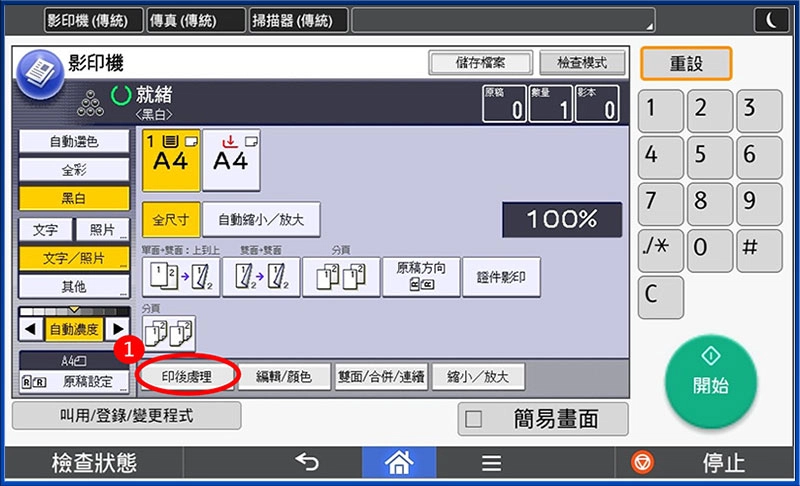Click 證件影印 ID card copy
800x486 pixels.
click(501, 277)
